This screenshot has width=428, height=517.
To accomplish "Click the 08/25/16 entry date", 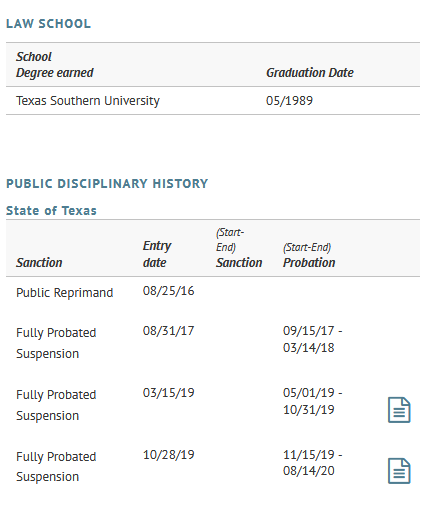I will (168, 291).
